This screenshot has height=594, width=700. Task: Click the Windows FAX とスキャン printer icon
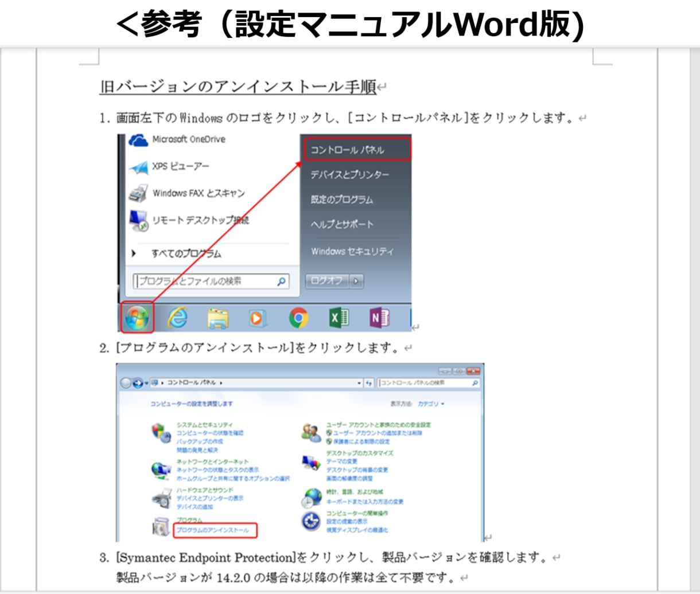point(138,193)
